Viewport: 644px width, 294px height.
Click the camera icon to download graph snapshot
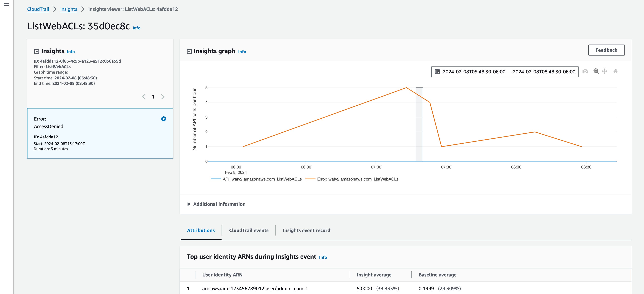coord(585,72)
